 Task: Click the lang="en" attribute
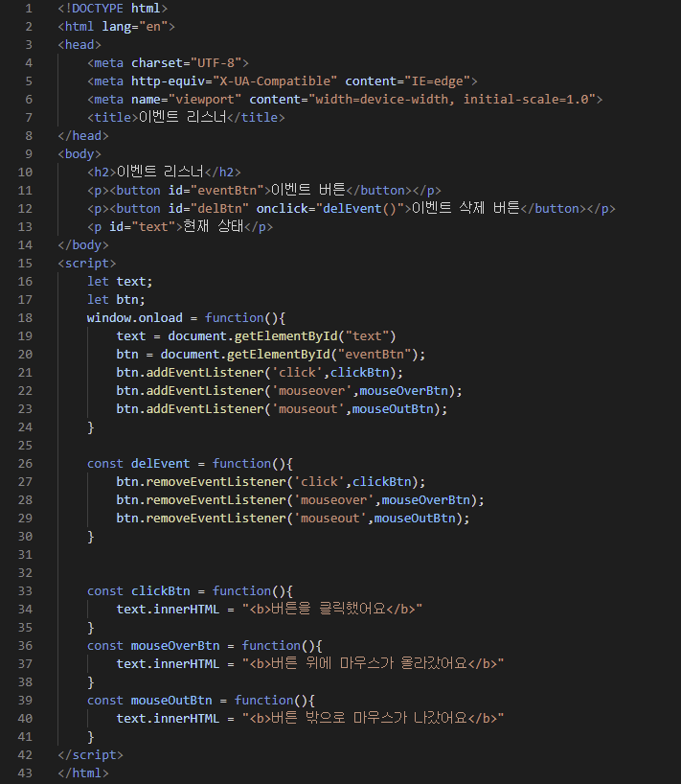tap(134, 27)
